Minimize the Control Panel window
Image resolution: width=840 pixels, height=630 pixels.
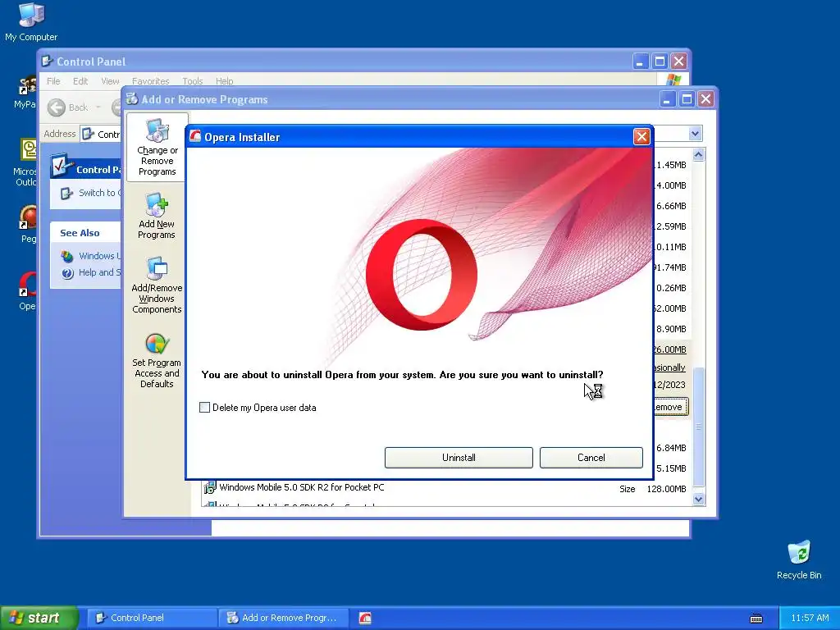pyautogui.click(x=640, y=61)
